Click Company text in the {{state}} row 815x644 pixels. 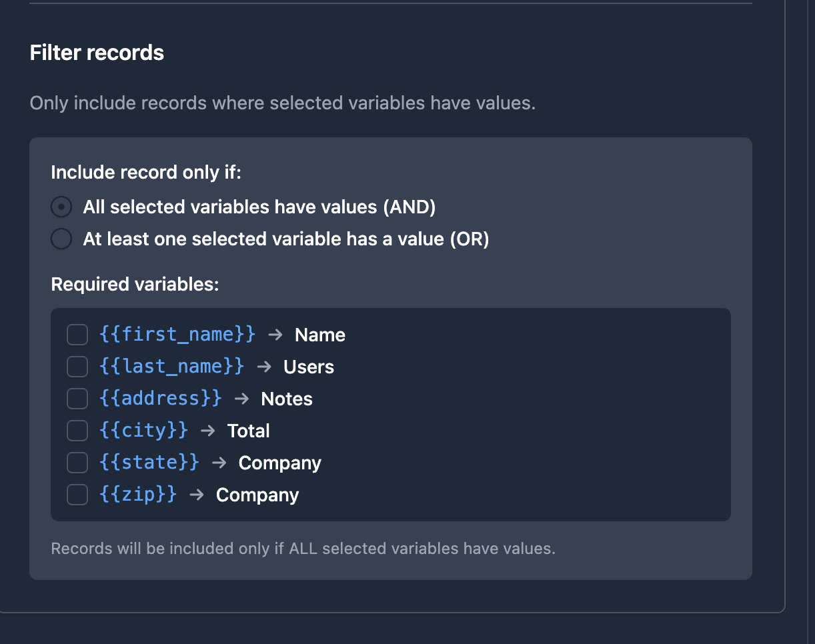tap(280, 463)
